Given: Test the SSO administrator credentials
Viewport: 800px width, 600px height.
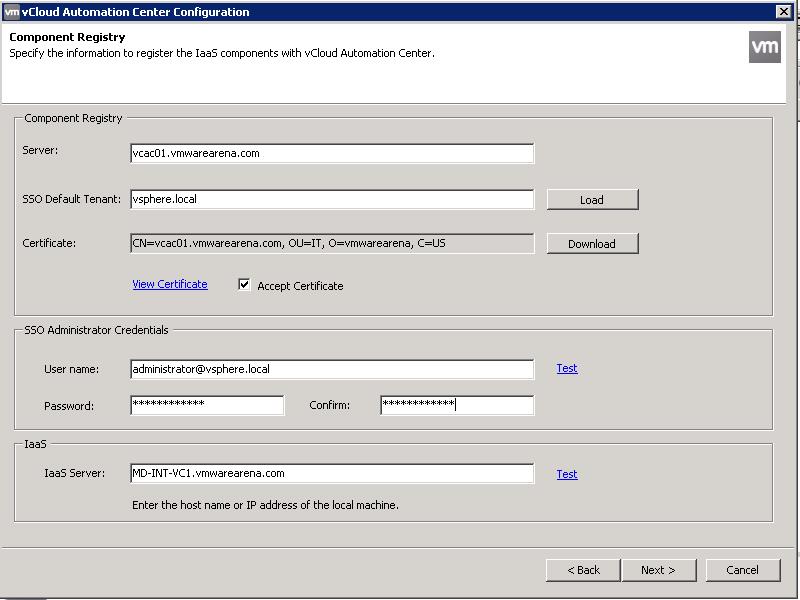Looking at the screenshot, I should (x=567, y=368).
